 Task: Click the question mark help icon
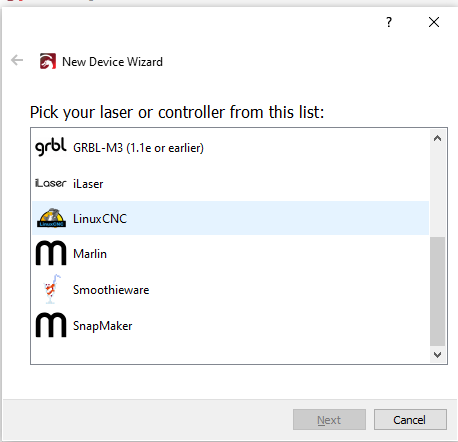pyautogui.click(x=389, y=22)
